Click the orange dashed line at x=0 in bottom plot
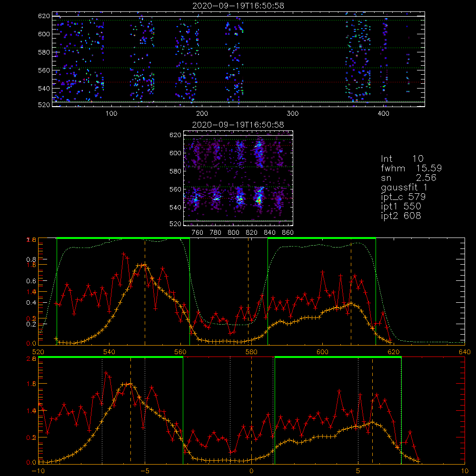This screenshot has height=476, width=476. (x=251, y=410)
